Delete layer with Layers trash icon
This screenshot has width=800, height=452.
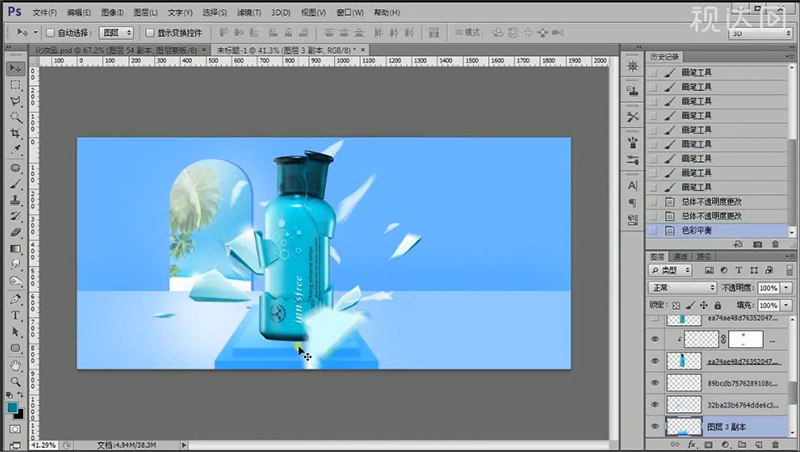(x=776, y=445)
